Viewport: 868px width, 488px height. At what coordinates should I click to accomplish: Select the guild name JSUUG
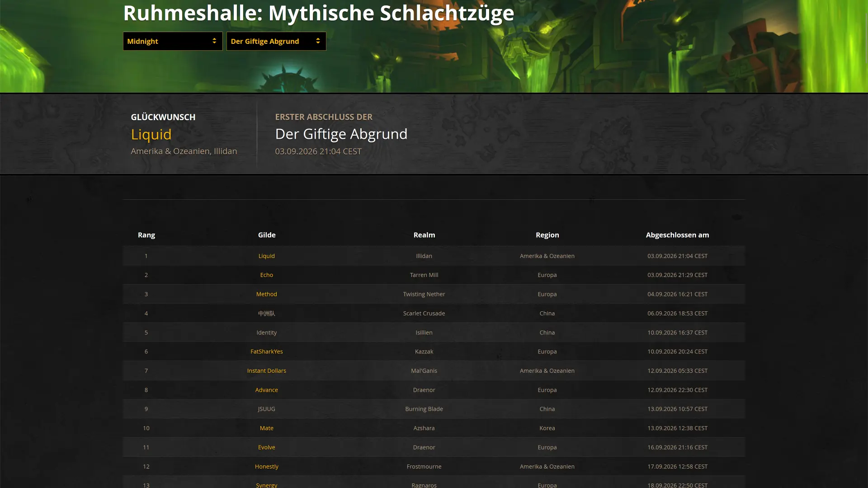(266, 409)
